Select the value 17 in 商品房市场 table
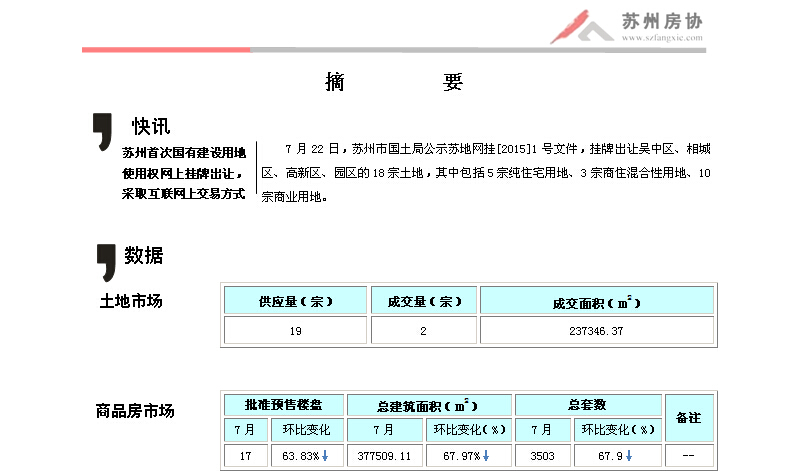The height and width of the screenshot is (473, 790). (245, 456)
